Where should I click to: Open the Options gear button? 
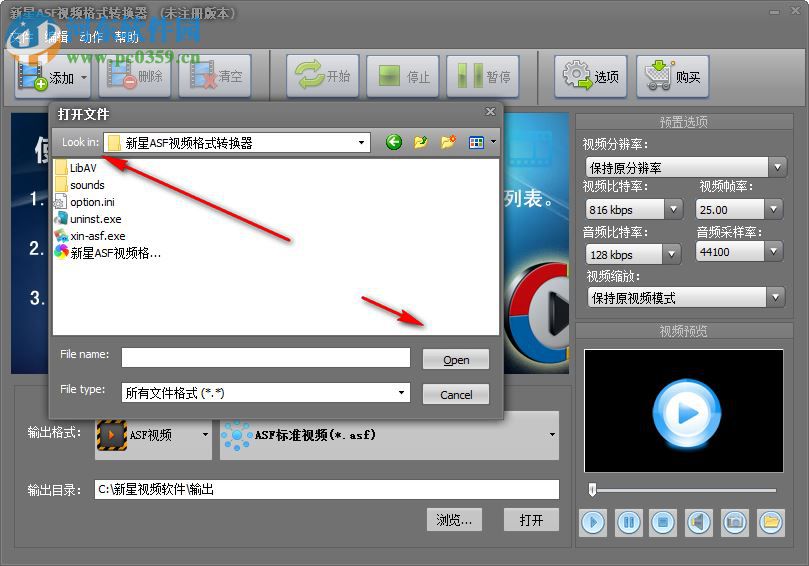click(591, 77)
